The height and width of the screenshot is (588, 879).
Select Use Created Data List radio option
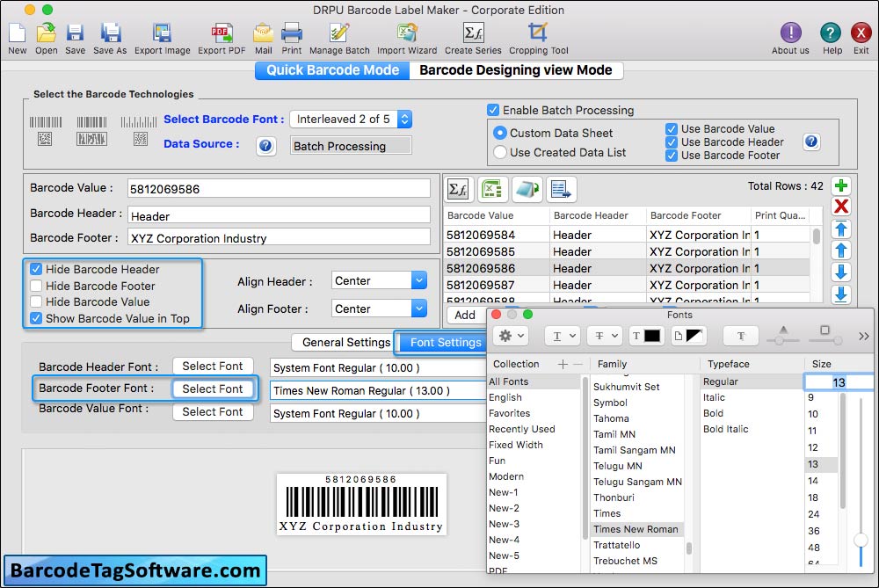coord(499,152)
